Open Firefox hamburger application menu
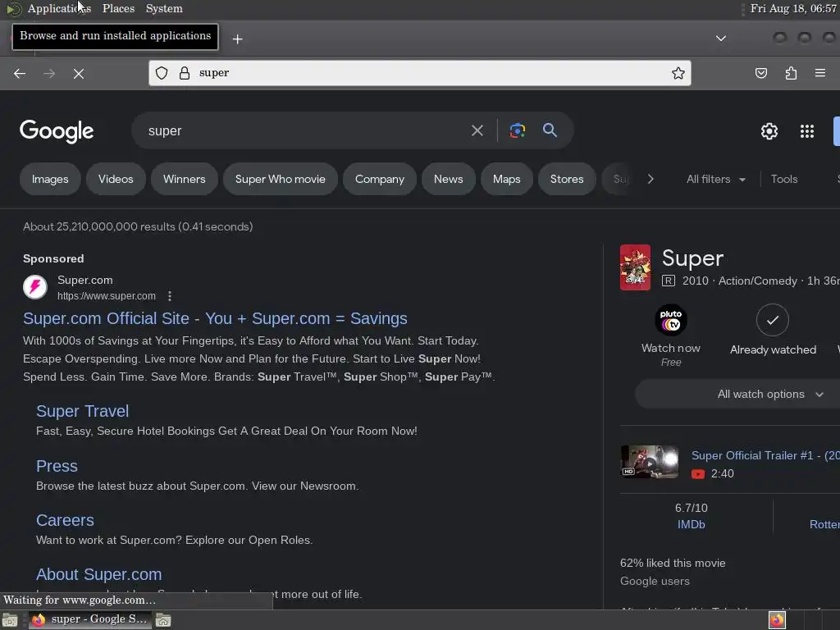The image size is (840, 630). 820,73
